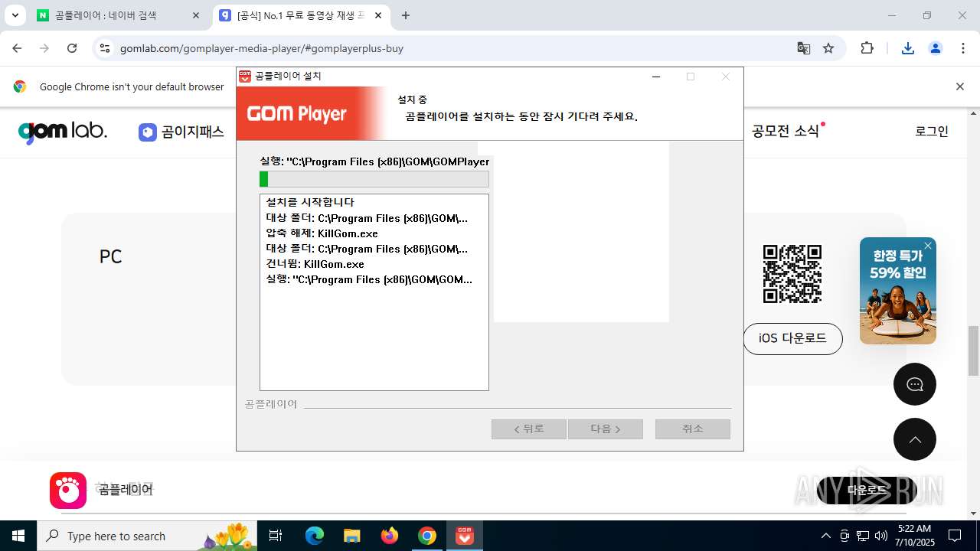This screenshot has height=551, width=980.
Task: Open the clock showing 5:22 AM
Action: click(x=915, y=536)
